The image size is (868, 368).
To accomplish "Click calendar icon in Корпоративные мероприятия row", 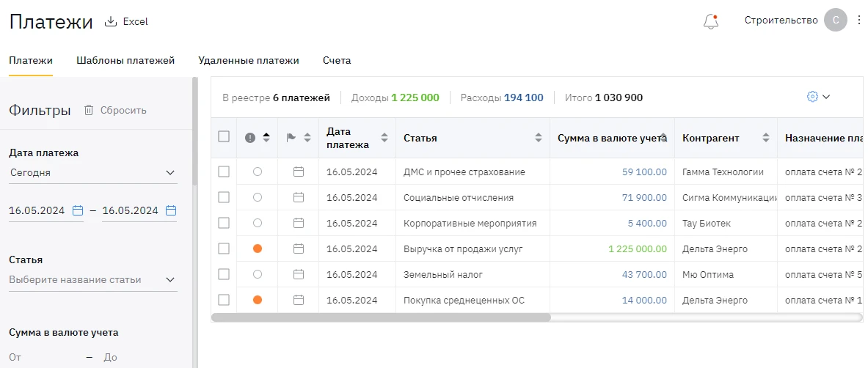I will click(x=299, y=223).
